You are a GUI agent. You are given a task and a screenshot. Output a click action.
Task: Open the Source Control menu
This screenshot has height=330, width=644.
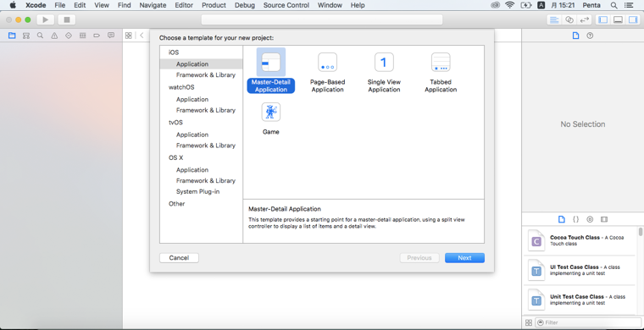(286, 5)
